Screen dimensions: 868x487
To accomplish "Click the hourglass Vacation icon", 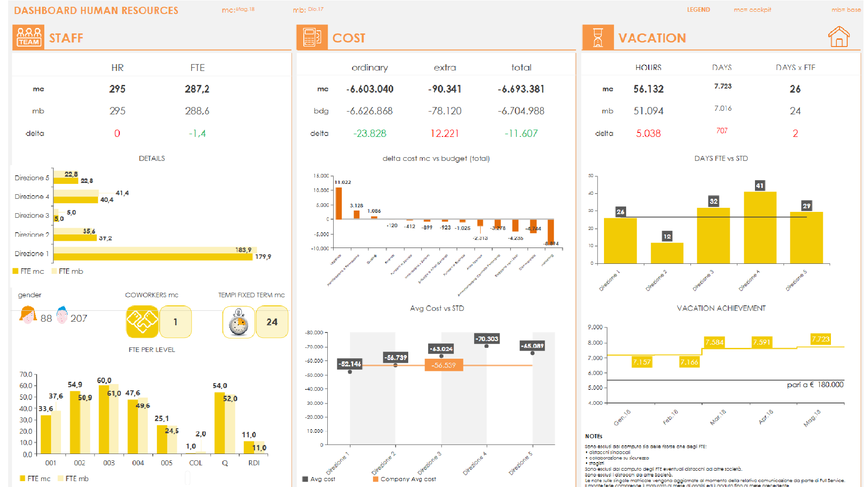I will click(598, 37).
